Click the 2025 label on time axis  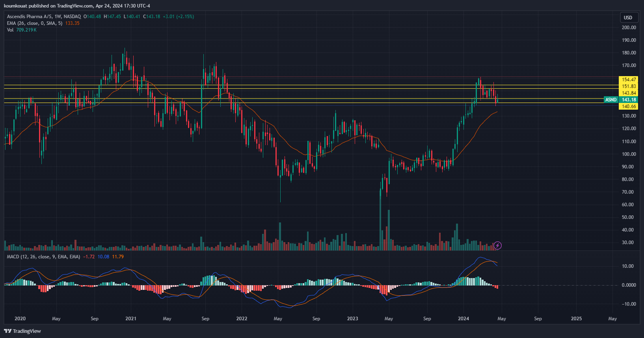[576, 319]
